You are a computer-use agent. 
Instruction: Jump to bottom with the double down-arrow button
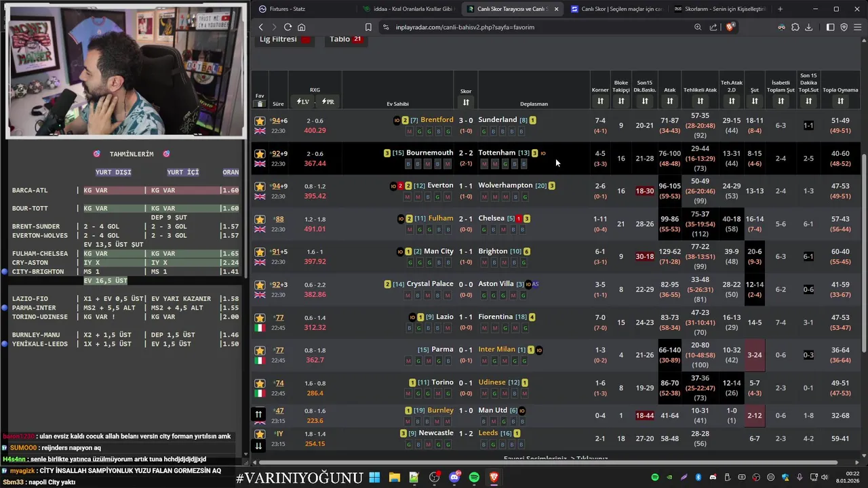coord(258,446)
